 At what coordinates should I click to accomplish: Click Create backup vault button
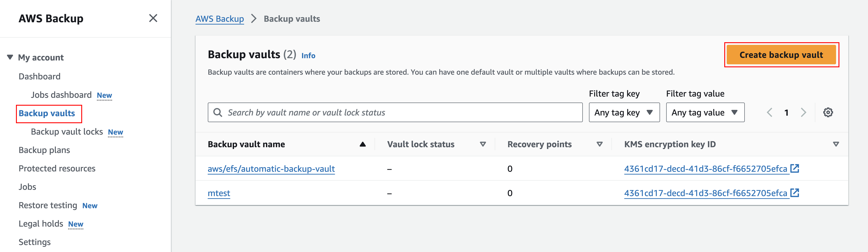tap(781, 55)
